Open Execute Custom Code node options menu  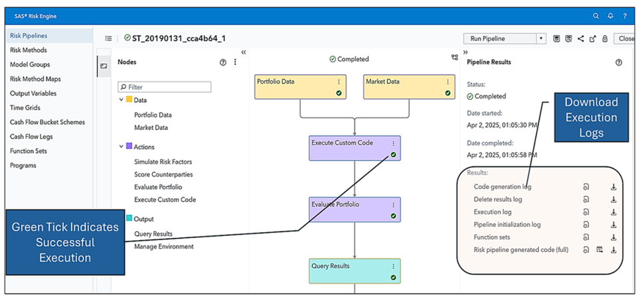393,144
